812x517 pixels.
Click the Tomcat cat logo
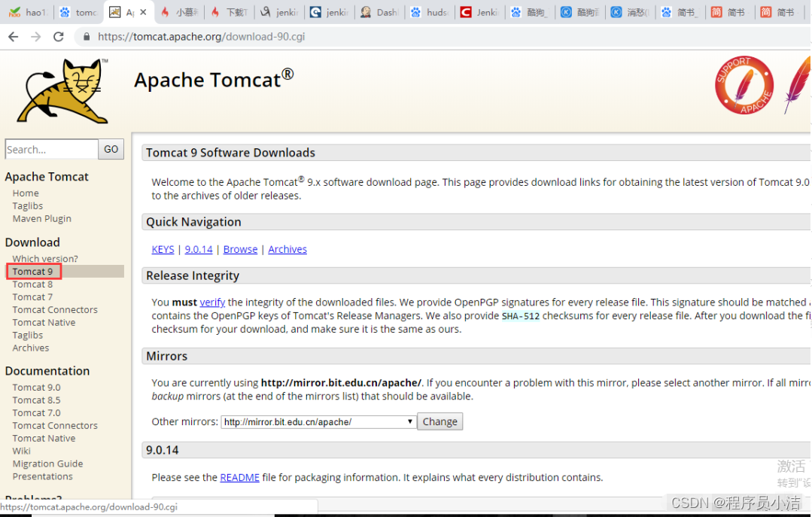[x=63, y=91]
